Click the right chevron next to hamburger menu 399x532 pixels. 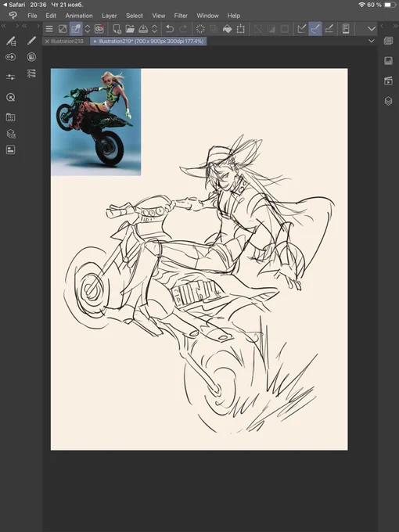tap(38, 26)
